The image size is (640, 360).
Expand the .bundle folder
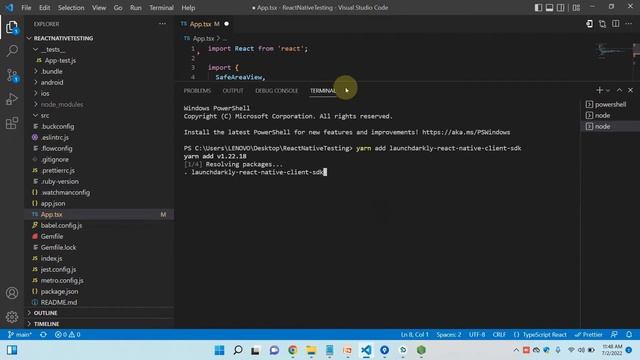coord(51,71)
